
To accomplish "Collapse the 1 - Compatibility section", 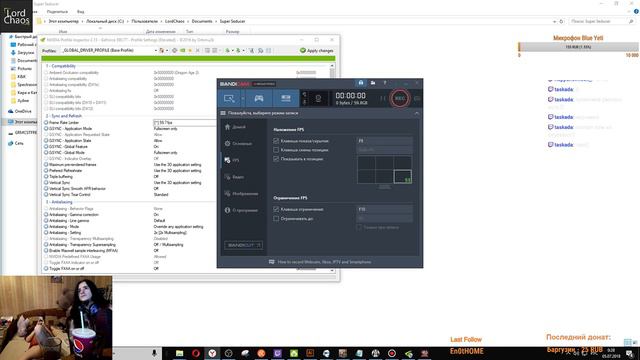I will click(x=61, y=66).
